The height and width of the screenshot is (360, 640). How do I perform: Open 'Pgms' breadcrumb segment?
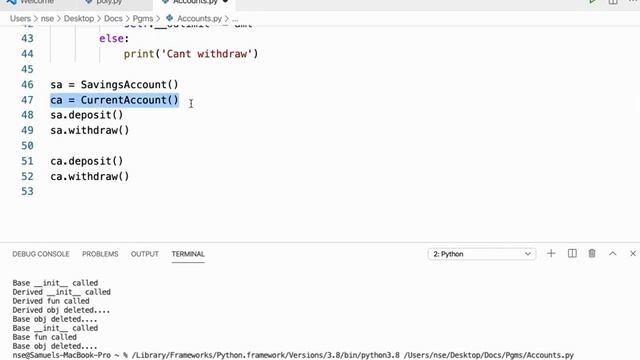pos(143,18)
